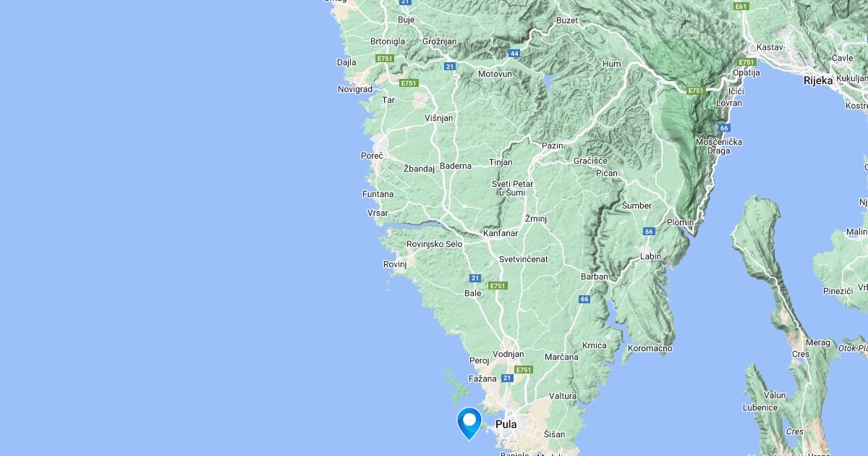
Task: Click the Cres island town label
Action: pos(801,354)
